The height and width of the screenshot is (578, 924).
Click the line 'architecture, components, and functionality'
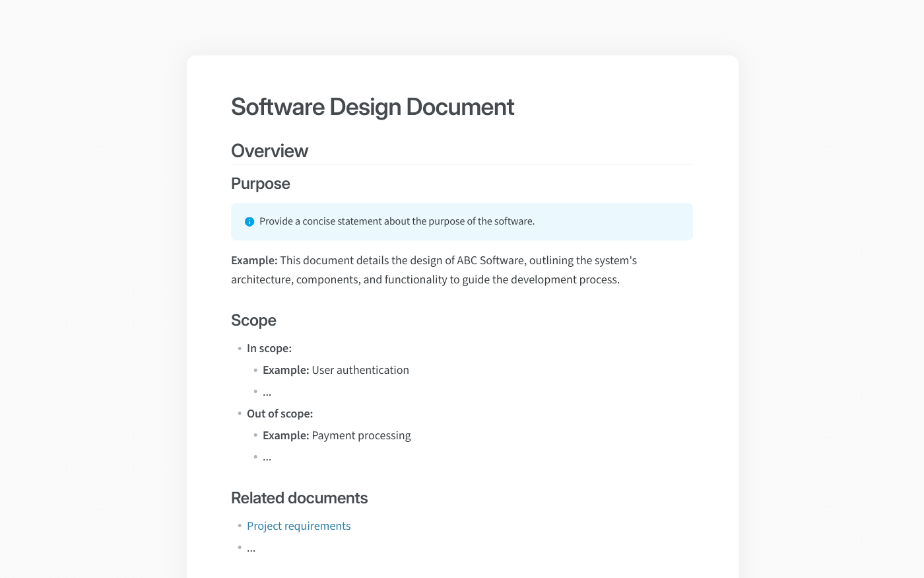click(x=425, y=279)
